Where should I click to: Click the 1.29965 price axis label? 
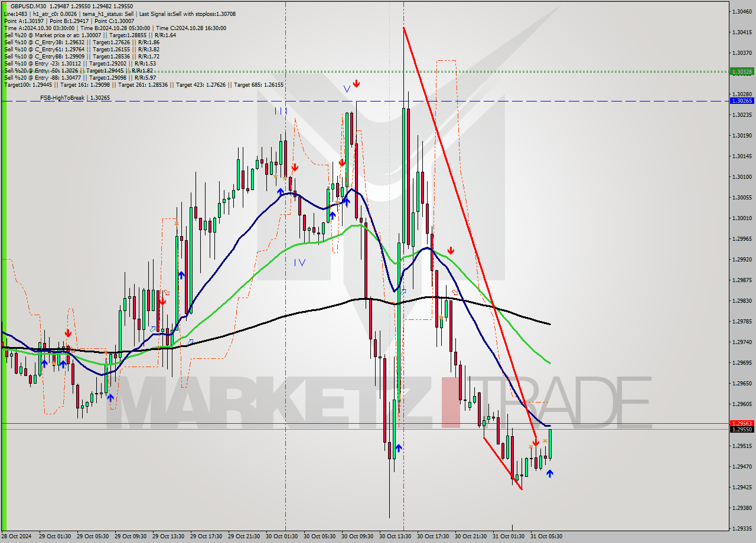click(x=742, y=238)
